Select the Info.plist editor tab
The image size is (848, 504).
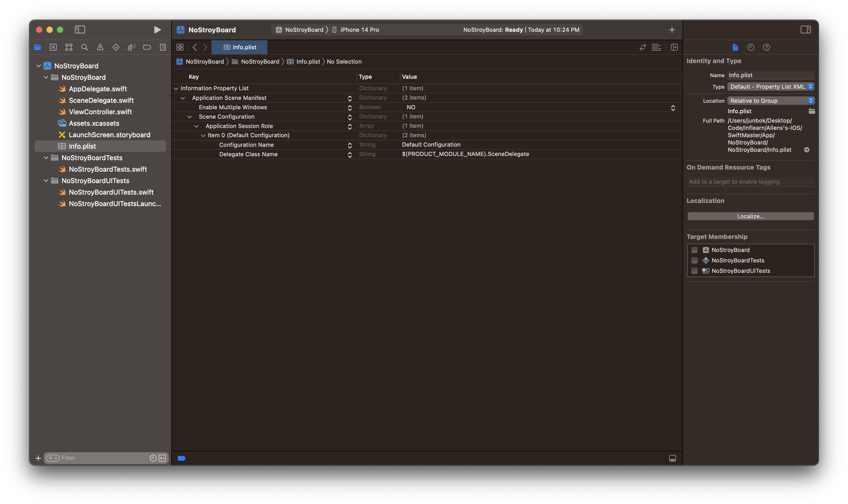[240, 47]
